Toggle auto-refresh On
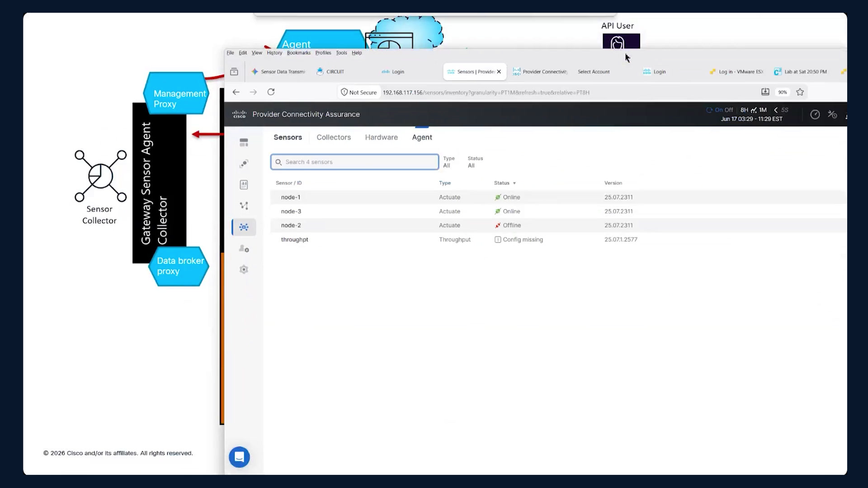Viewport: 868px width, 488px height. 719,110
